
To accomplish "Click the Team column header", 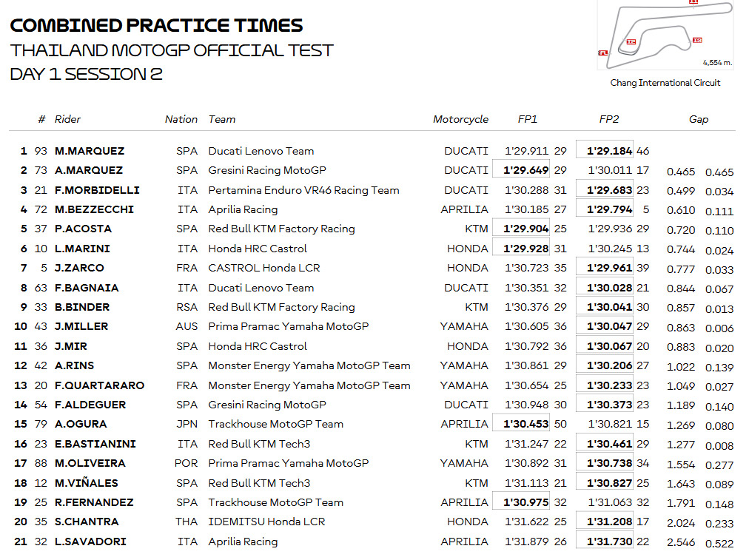I will (221, 119).
